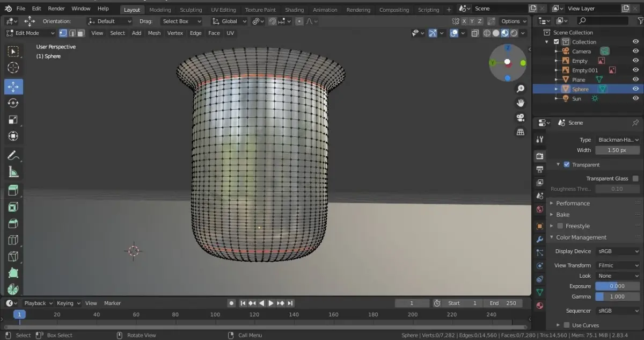Open the File menu
This screenshot has height=340, width=644.
point(21,9)
